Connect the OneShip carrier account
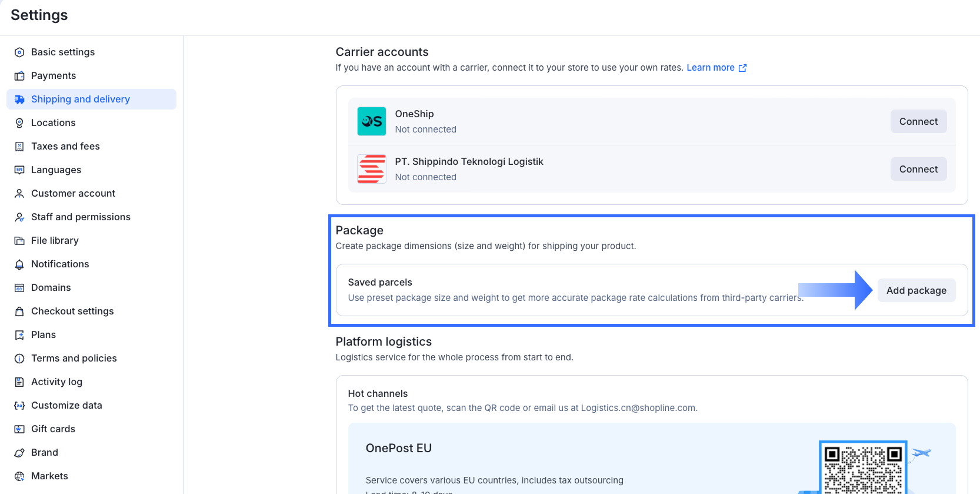Image resolution: width=980 pixels, height=494 pixels. point(918,121)
